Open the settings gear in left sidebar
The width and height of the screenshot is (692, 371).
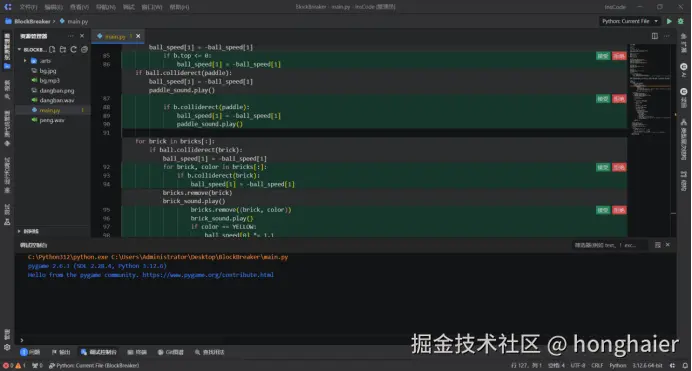[x=7, y=347]
